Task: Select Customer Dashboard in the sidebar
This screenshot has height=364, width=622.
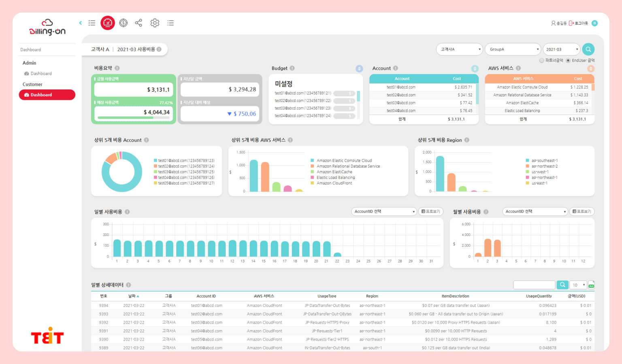Action: pos(47,95)
